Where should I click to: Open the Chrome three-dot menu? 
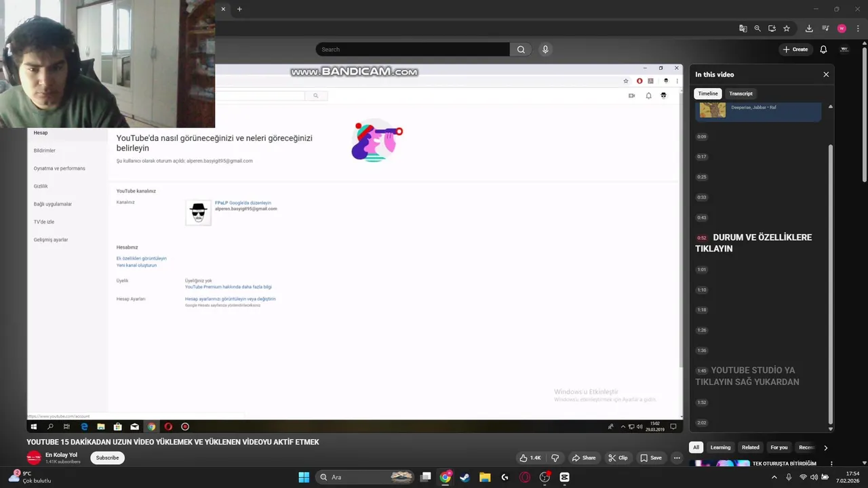coord(858,28)
